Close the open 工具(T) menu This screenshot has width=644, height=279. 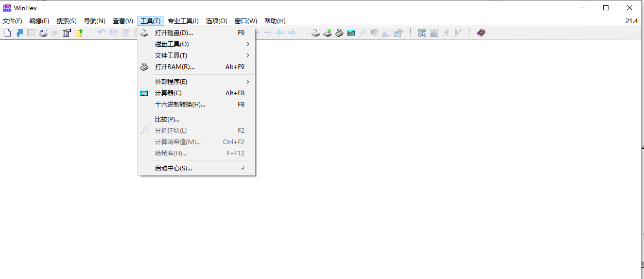[151, 21]
